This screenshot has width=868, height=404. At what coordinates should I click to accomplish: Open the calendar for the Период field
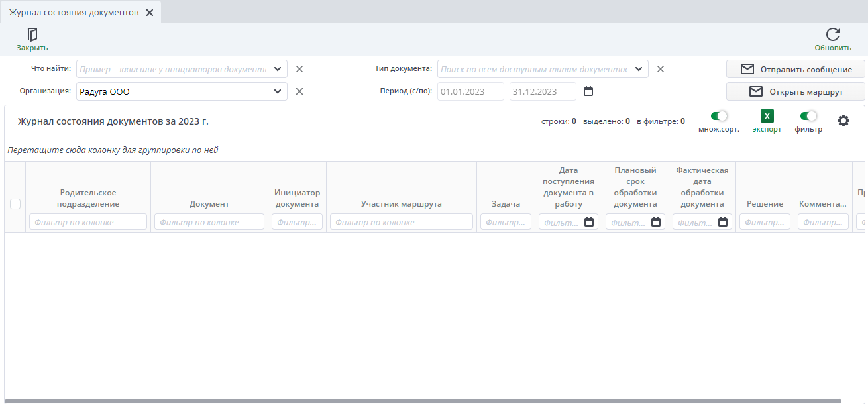pos(588,91)
